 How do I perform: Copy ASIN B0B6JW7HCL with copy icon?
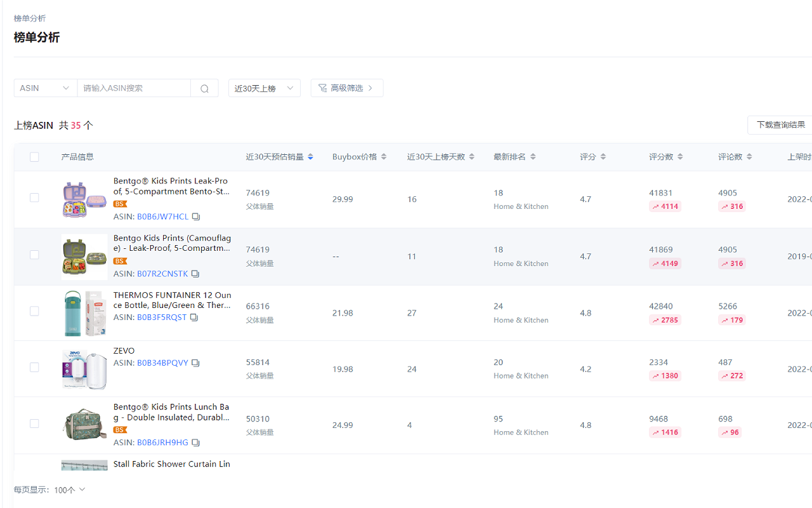pyautogui.click(x=196, y=217)
